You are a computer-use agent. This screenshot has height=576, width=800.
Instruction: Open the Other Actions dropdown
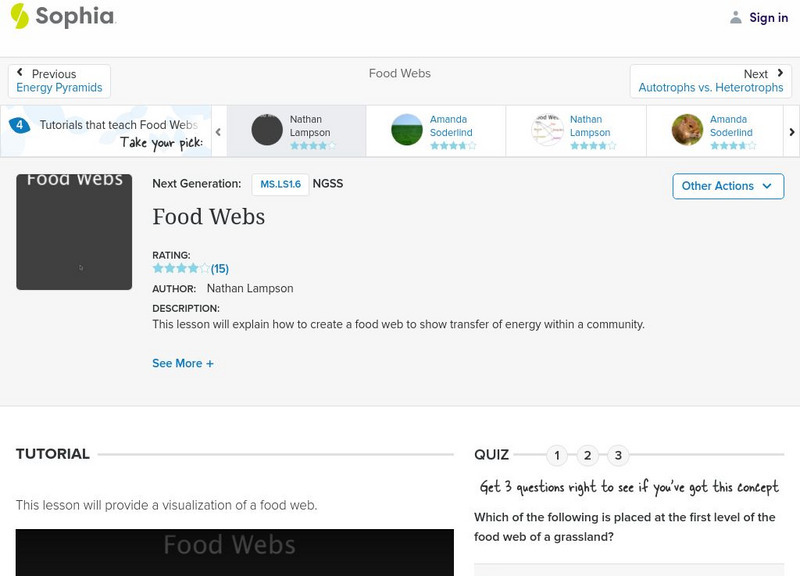point(727,186)
